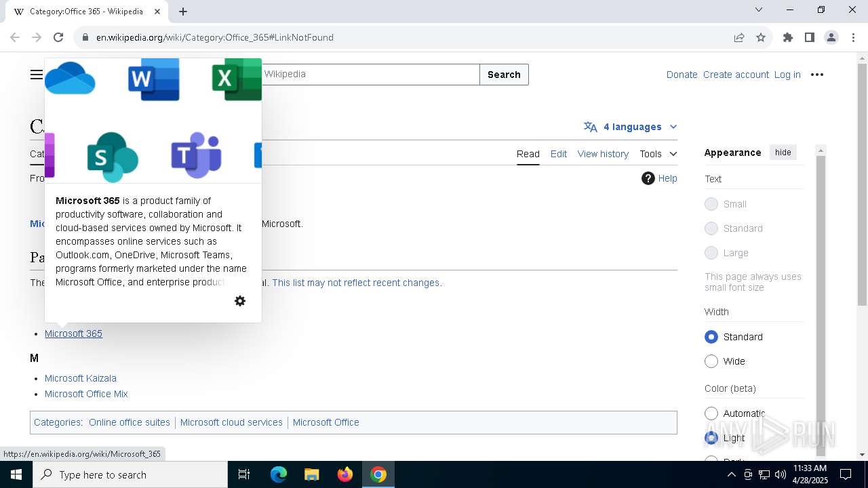Click the browser Back arrow
The width and height of the screenshot is (868, 488).
[15, 37]
